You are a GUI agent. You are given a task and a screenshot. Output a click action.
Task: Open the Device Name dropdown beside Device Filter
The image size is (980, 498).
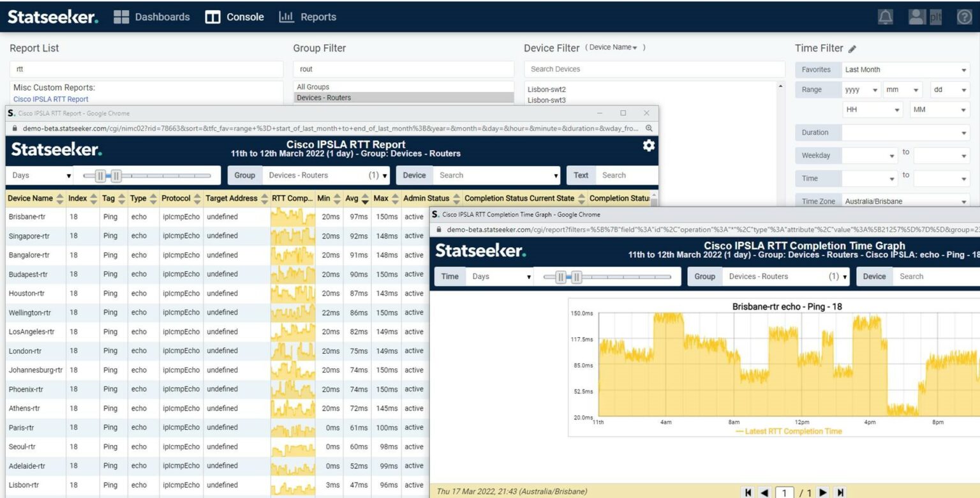613,48
